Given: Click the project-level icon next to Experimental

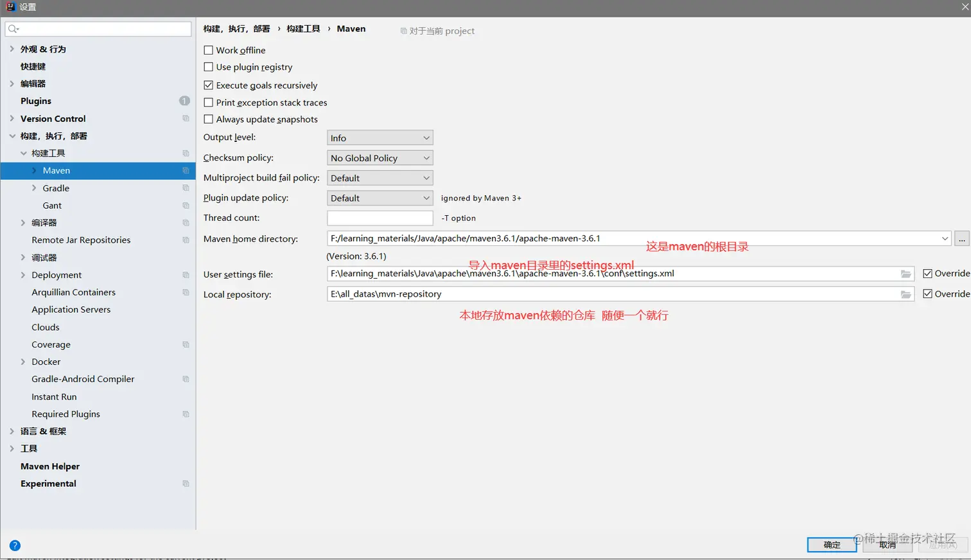Looking at the screenshot, I should pyautogui.click(x=186, y=484).
